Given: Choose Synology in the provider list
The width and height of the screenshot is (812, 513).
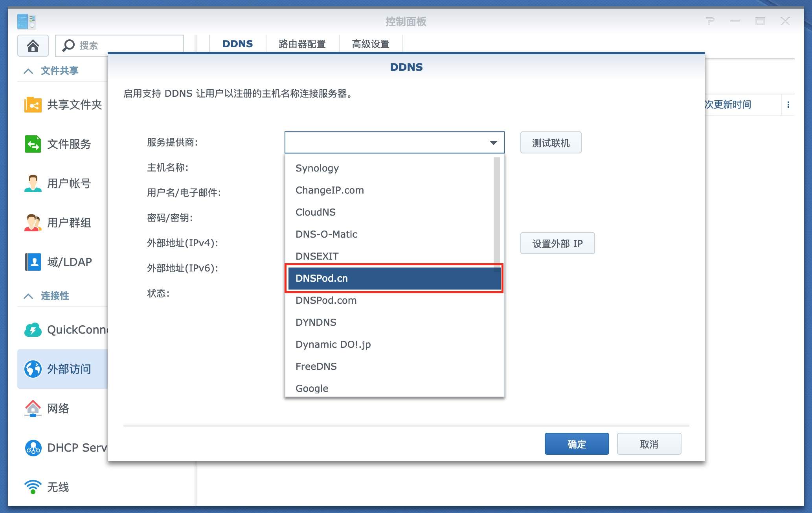Looking at the screenshot, I should point(317,168).
